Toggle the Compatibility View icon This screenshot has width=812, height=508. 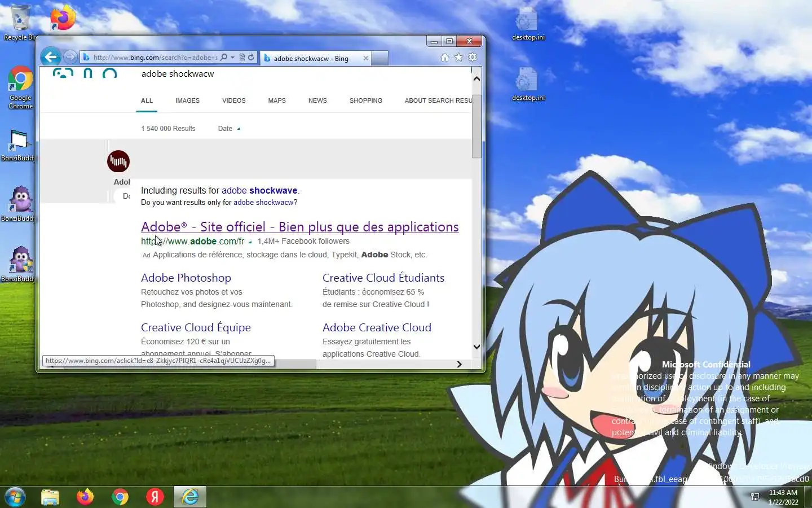tap(242, 57)
